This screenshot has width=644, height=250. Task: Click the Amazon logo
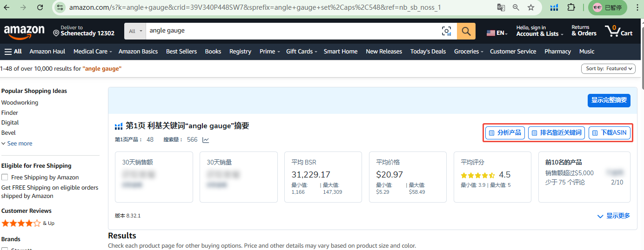24,32
